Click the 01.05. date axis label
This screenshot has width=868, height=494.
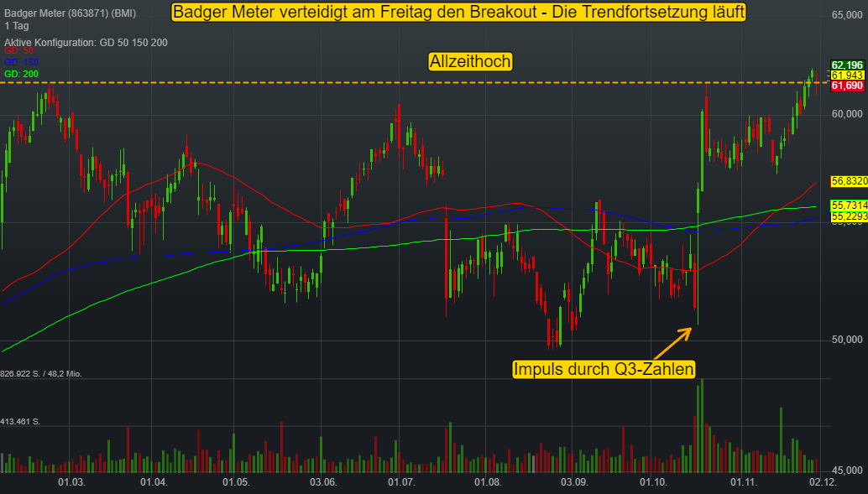(x=237, y=482)
